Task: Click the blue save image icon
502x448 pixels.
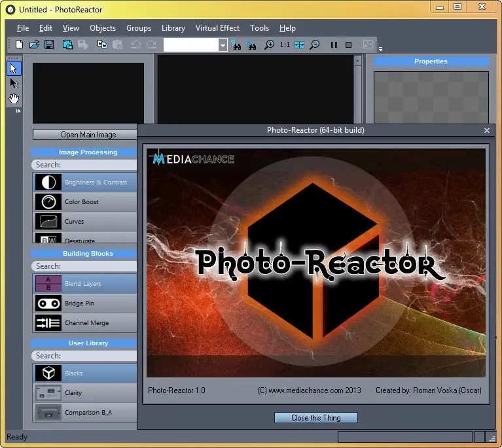Action: 67,44
